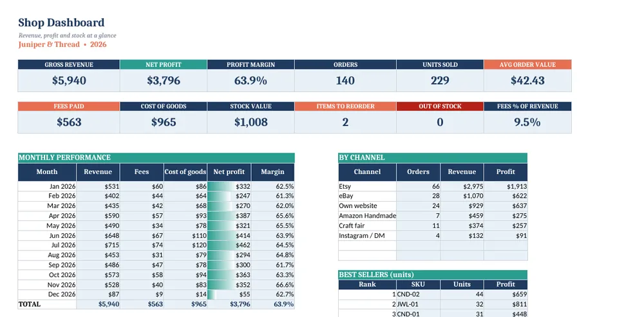Click the total net profit cell $3,796
Image resolution: width=644 pixels, height=317 pixels.
pos(229,304)
